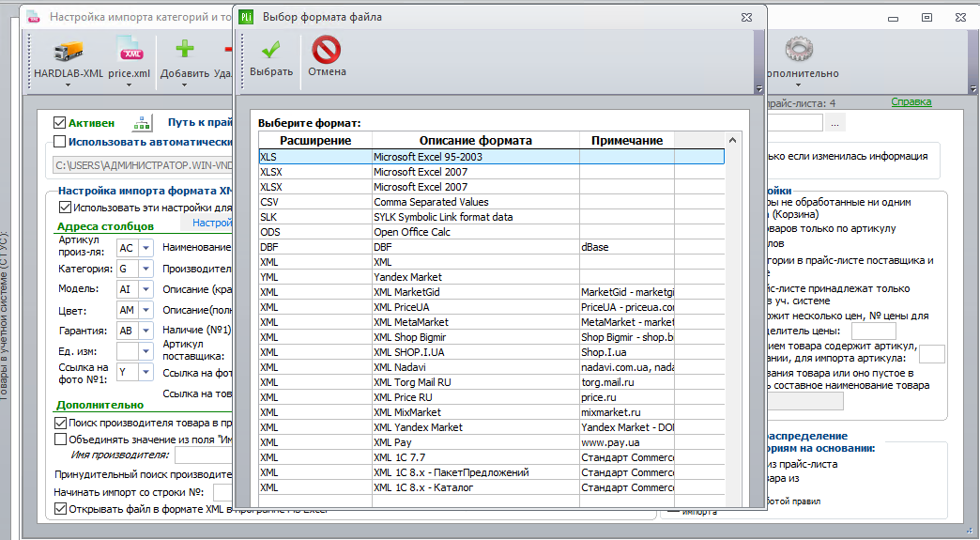Select XML 1C 8.x Каталог row
The width and height of the screenshot is (980, 540).
[x=491, y=486]
